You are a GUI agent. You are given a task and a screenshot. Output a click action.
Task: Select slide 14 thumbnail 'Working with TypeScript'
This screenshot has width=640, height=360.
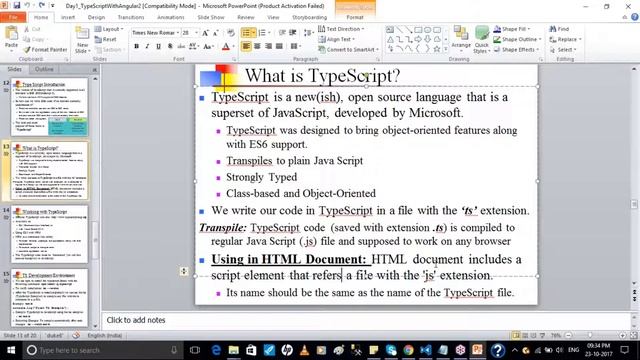[50, 234]
